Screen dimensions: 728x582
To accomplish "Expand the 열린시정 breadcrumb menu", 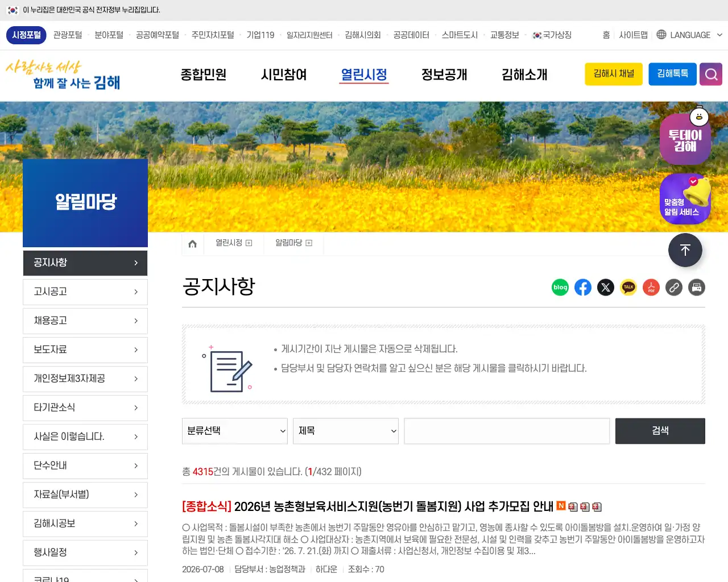I will (249, 243).
